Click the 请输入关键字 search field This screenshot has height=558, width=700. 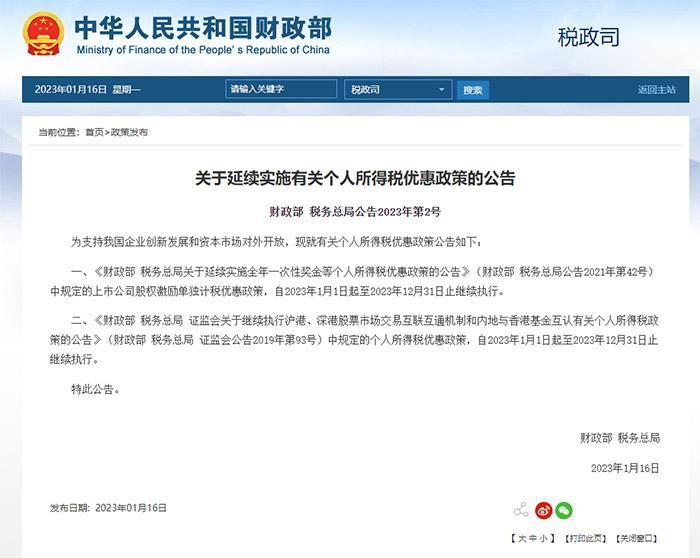tap(283, 90)
